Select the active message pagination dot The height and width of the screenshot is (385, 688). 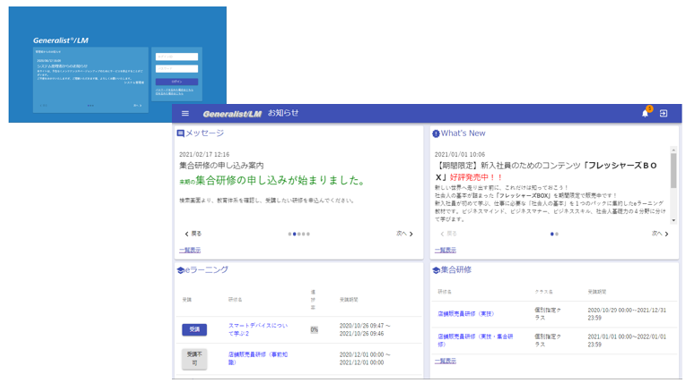point(294,234)
